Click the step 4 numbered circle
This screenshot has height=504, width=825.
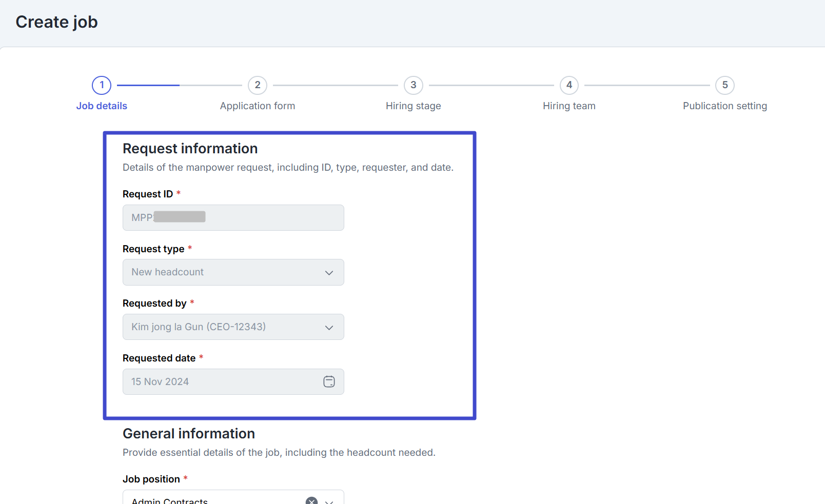[x=569, y=85]
